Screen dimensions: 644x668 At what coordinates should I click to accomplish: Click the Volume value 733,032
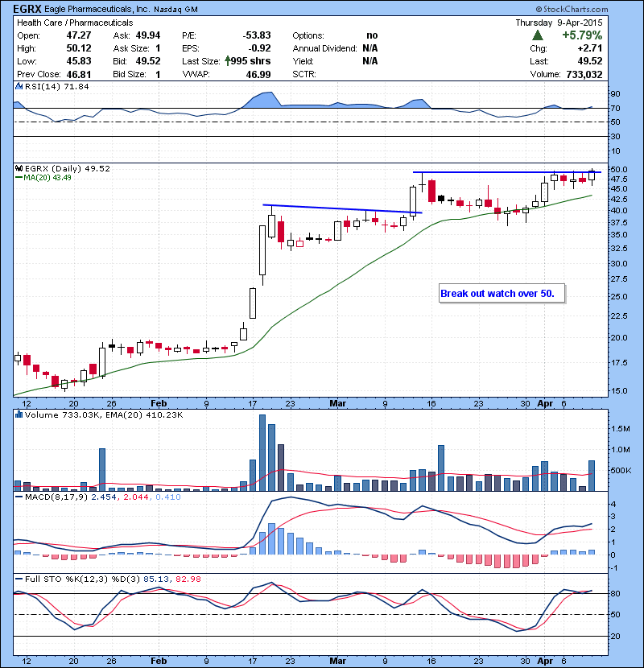(584, 74)
